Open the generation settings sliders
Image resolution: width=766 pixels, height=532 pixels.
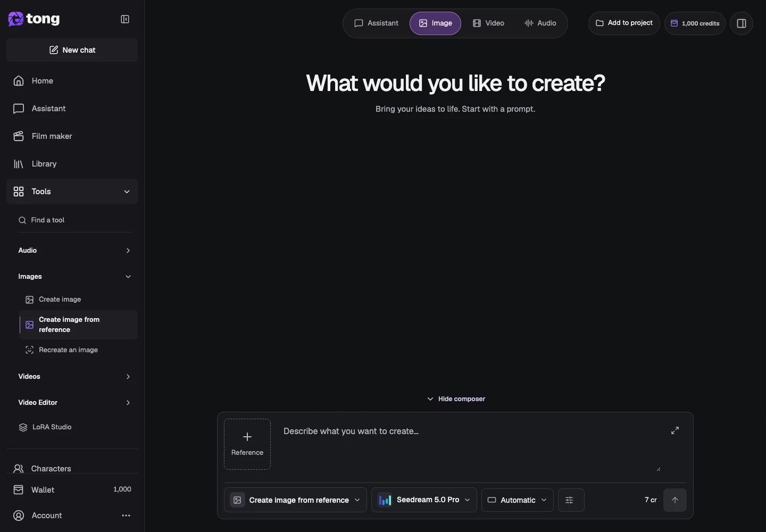pyautogui.click(x=571, y=500)
